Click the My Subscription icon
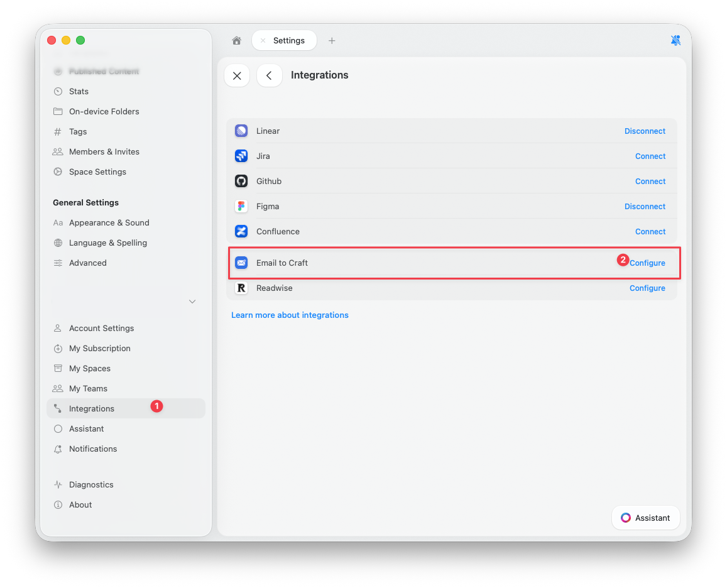Screen dimensions: 727x588 pyautogui.click(x=58, y=349)
